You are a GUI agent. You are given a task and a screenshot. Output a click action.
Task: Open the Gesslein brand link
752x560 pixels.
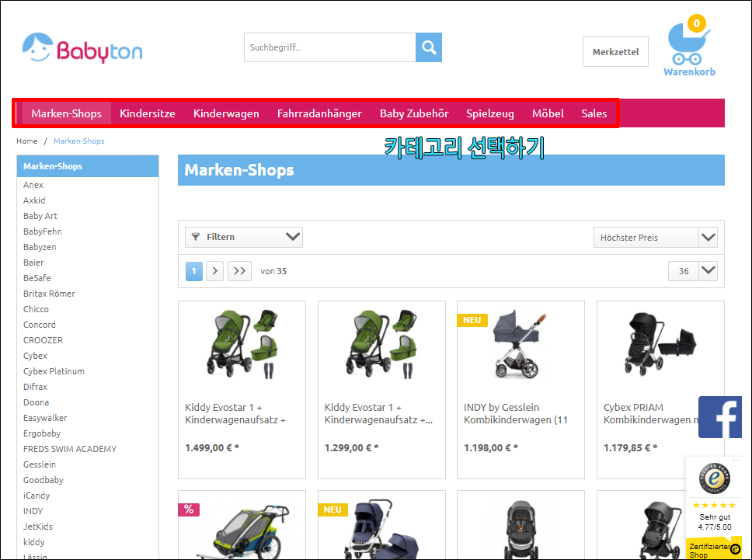click(x=40, y=464)
